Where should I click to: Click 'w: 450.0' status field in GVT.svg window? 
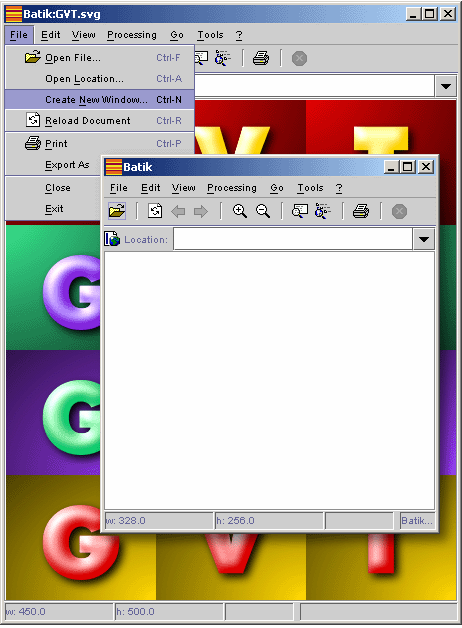coord(59,612)
